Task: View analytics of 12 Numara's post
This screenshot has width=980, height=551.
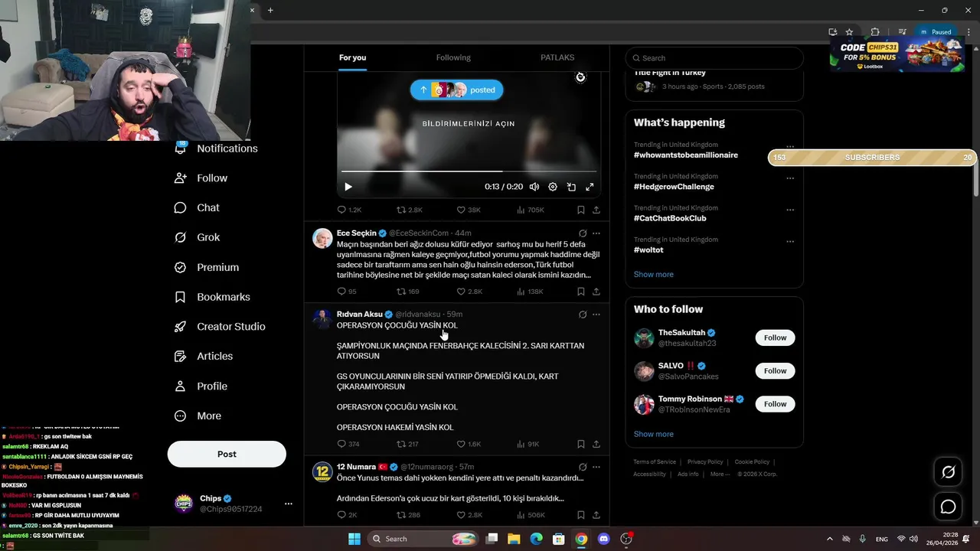Action: [531, 515]
